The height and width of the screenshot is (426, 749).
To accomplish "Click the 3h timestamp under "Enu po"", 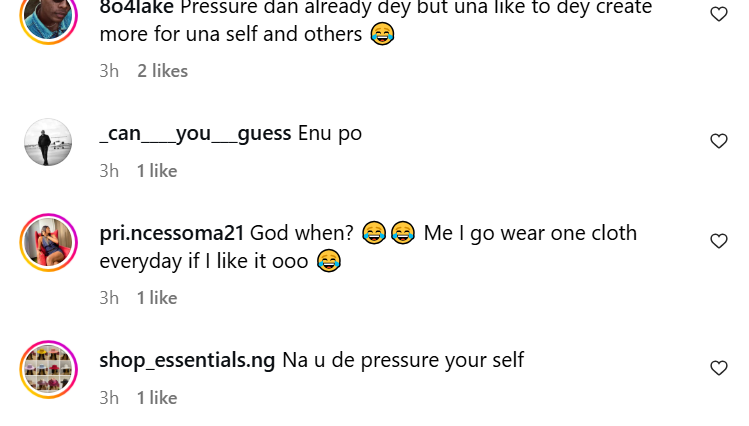I will (109, 171).
